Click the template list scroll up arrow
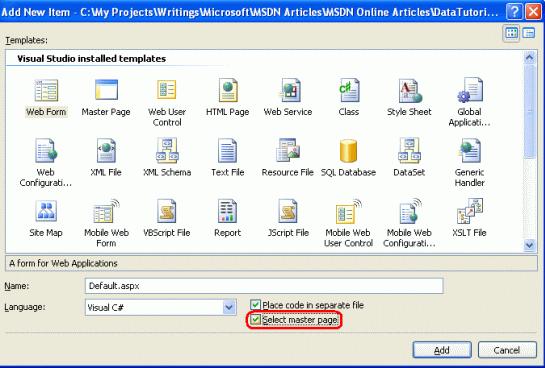 coord(529,57)
